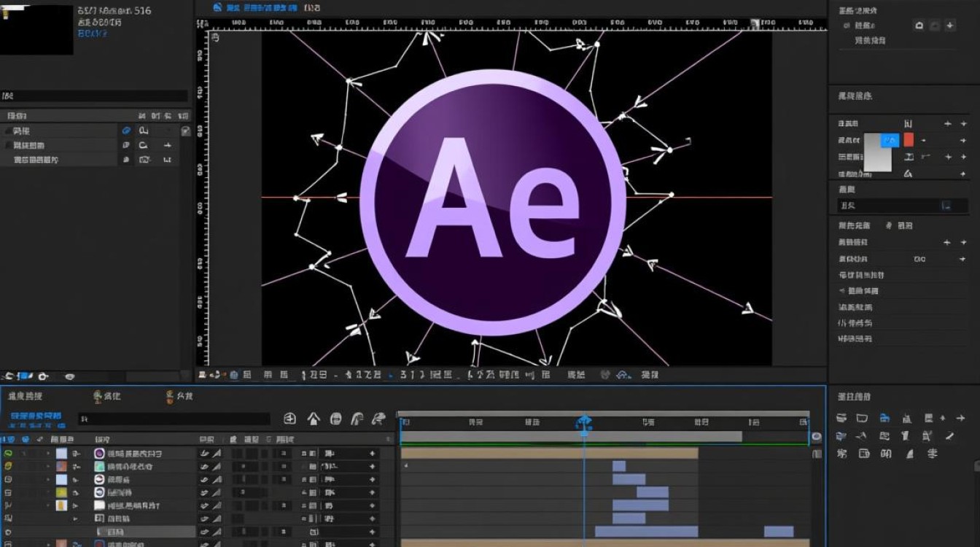Click the plus button at the top-right panel
Viewport: 980px width, 547px height.
pos(949,26)
